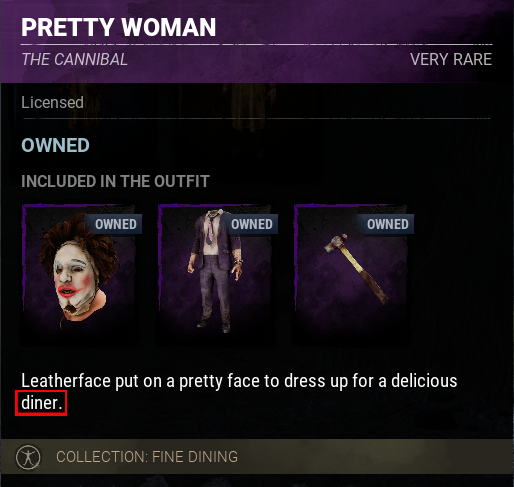Click the hammer head in the weapon tile
The image size is (514, 487).
(x=336, y=243)
